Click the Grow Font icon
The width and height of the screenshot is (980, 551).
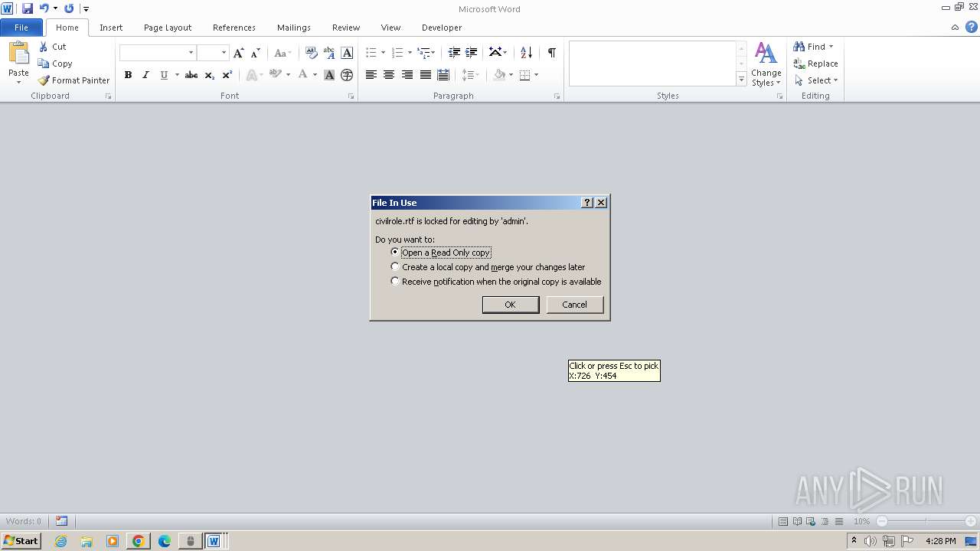[x=239, y=53]
